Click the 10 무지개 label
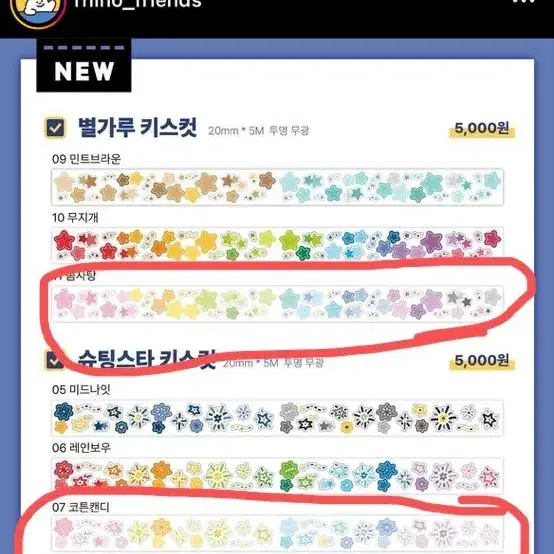Image resolution: width=554 pixels, height=554 pixels. (x=75, y=217)
